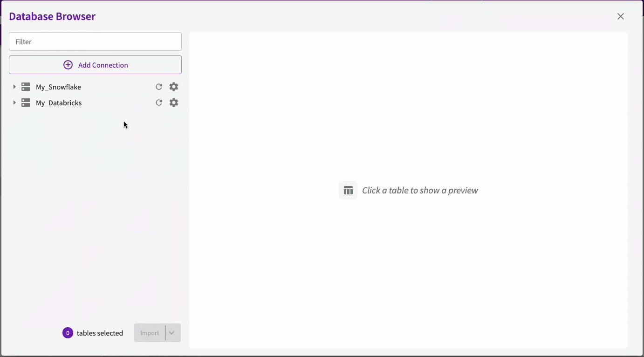Expand the My_Snowflake connection tree
The image size is (644, 357).
pos(14,87)
